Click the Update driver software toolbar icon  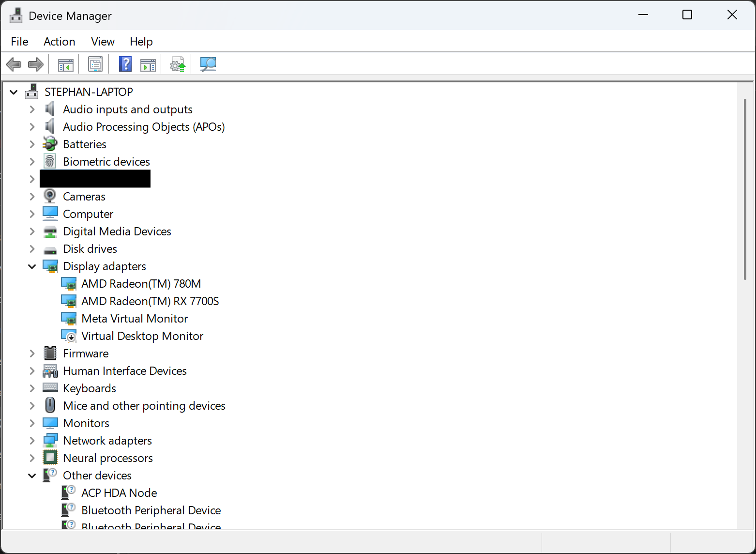tap(177, 64)
